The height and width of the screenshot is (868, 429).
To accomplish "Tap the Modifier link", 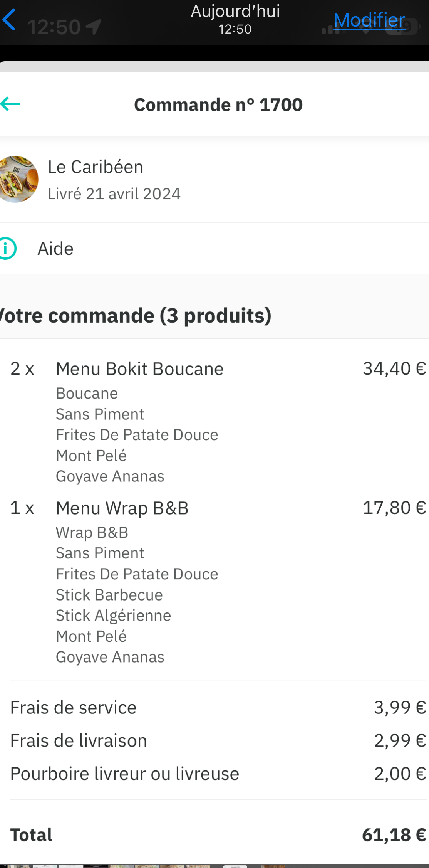I will [x=369, y=20].
